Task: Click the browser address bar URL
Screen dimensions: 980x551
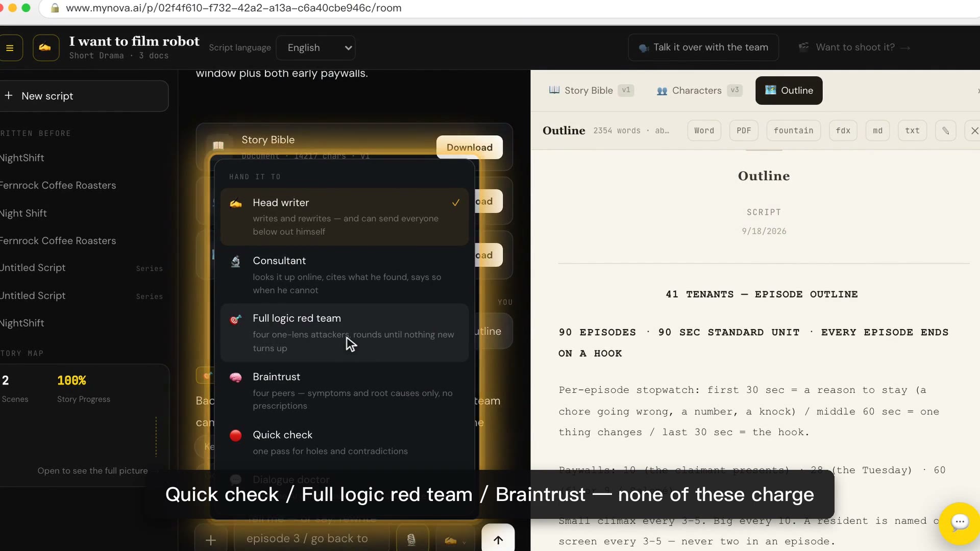Action: [x=233, y=8]
